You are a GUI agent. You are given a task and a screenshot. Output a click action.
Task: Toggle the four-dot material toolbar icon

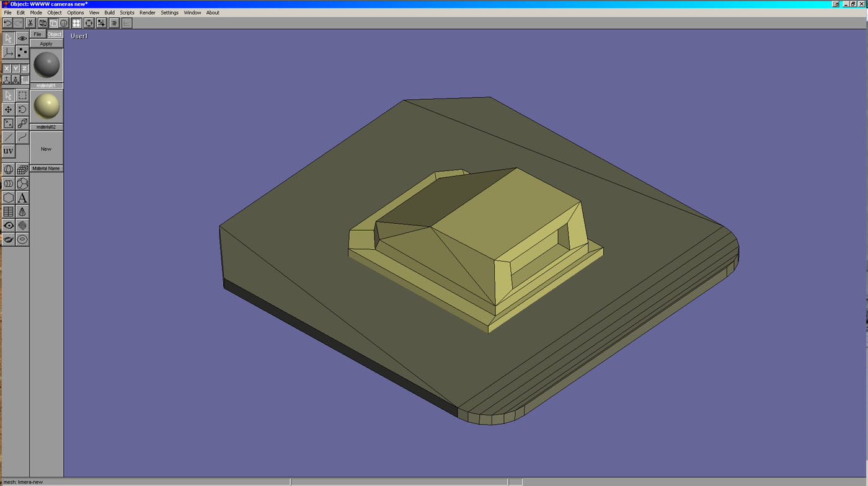(x=76, y=23)
